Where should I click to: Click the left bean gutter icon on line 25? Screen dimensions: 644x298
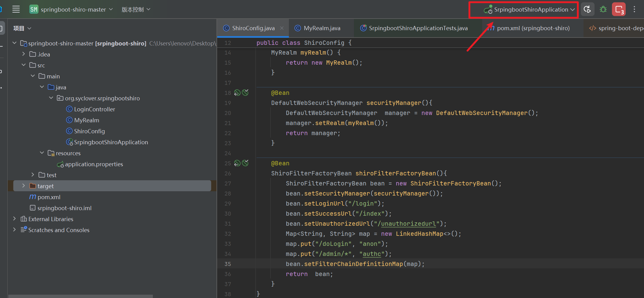tap(237, 163)
